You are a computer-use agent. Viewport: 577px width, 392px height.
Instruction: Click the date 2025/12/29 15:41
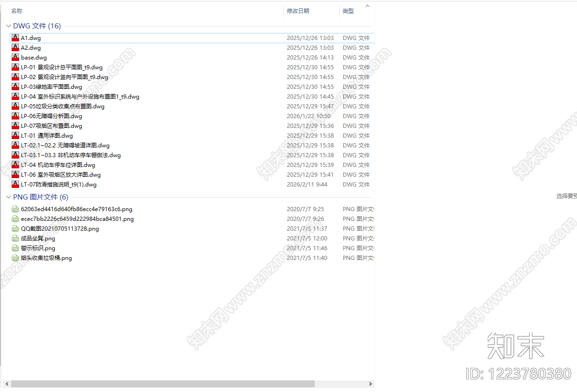310,175
